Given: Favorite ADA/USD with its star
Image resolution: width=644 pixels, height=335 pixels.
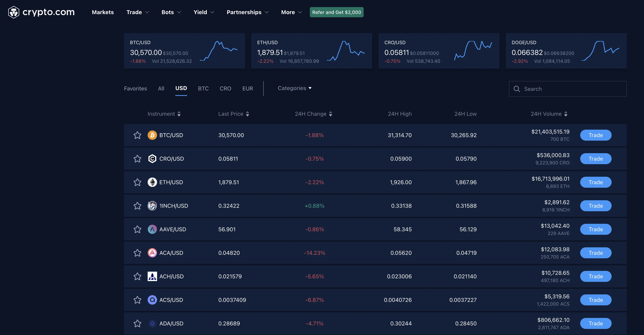Looking at the screenshot, I should [x=137, y=323].
